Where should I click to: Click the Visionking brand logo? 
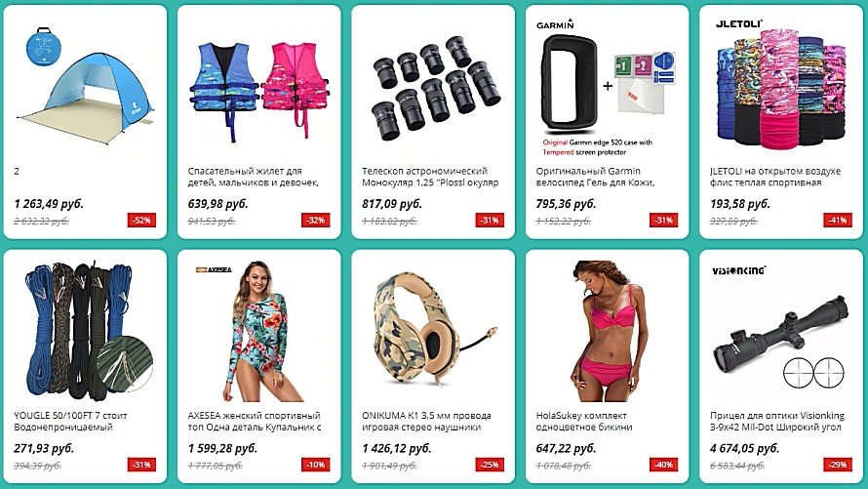point(739,270)
